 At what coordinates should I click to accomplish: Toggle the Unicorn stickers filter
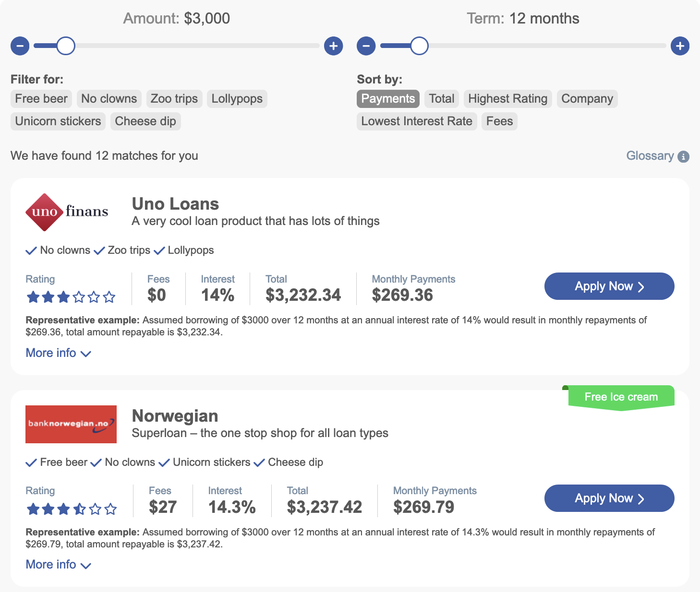[x=58, y=121]
